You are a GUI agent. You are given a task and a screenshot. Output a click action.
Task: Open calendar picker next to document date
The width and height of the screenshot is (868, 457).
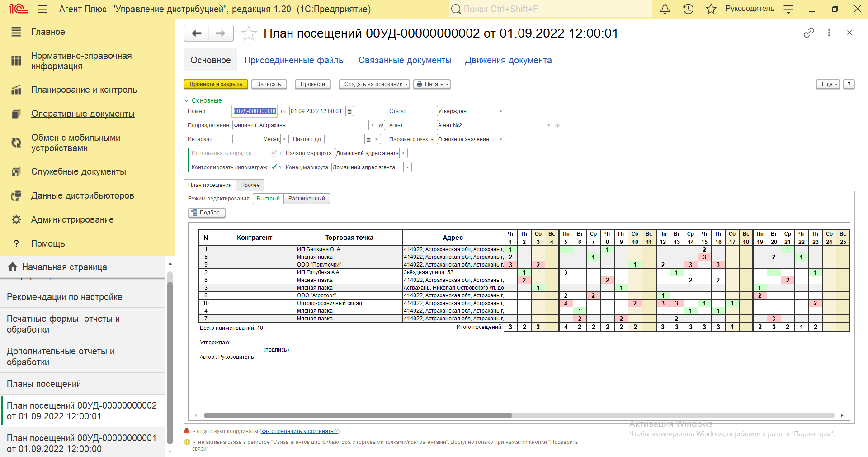pos(349,111)
